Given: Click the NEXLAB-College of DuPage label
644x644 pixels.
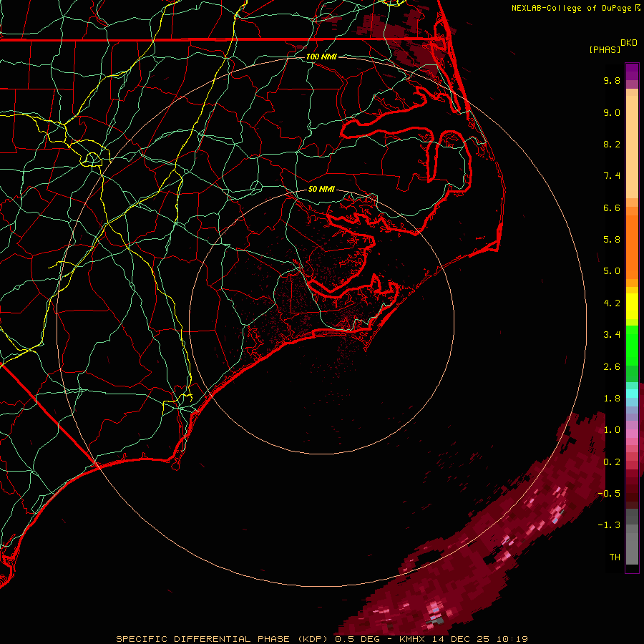Looking at the screenshot, I should point(571,8).
